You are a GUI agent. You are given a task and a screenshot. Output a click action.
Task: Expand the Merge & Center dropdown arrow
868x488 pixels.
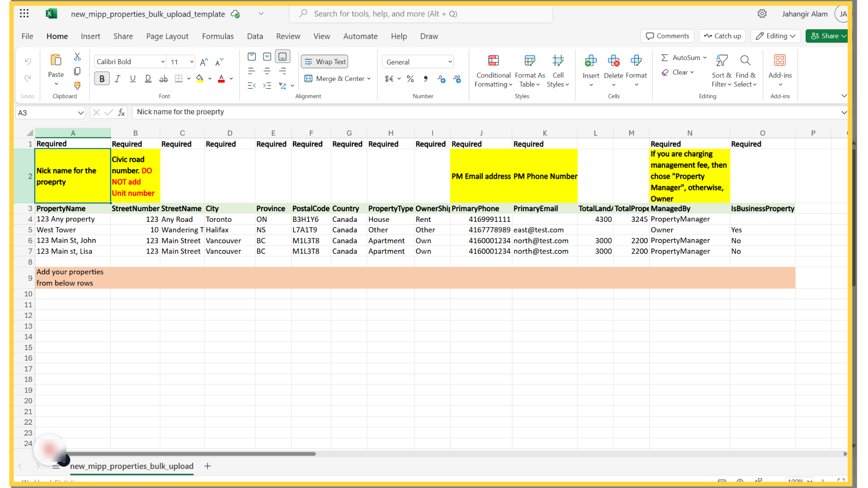[x=369, y=79]
